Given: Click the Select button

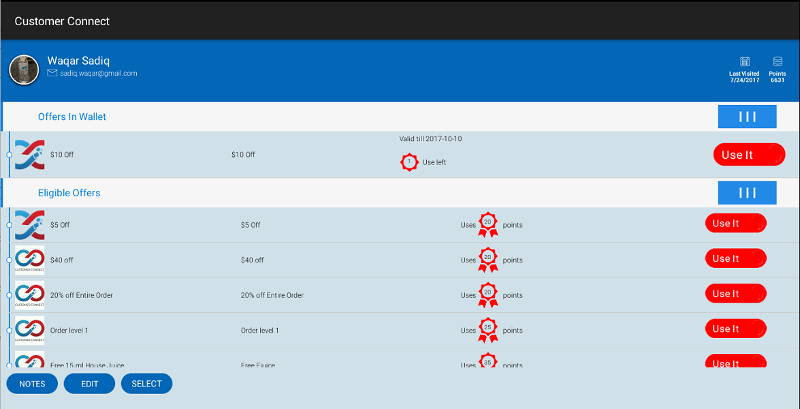Looking at the screenshot, I should [x=146, y=384].
